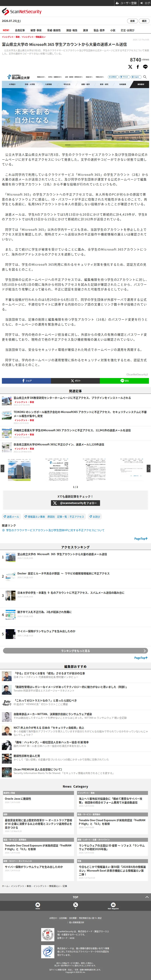The image size is (151, 980).
Task: Jump to PageTop above access ranking
Action: pyautogui.click(x=141, y=539)
